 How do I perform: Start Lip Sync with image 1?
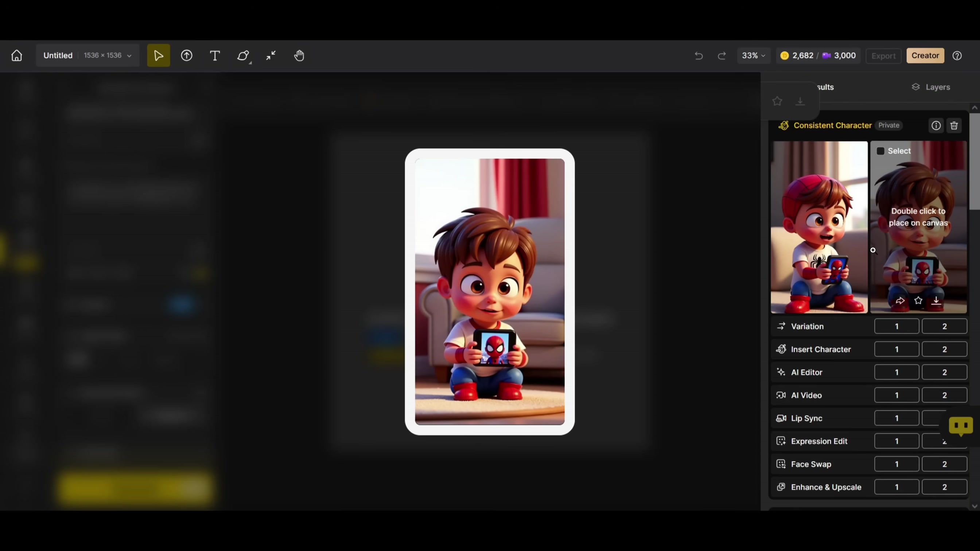point(897,418)
